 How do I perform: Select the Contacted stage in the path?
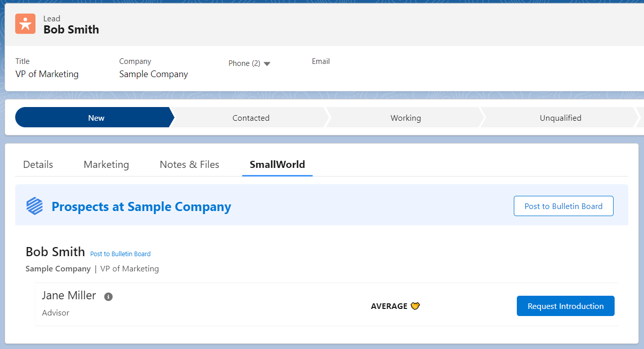[x=251, y=117]
